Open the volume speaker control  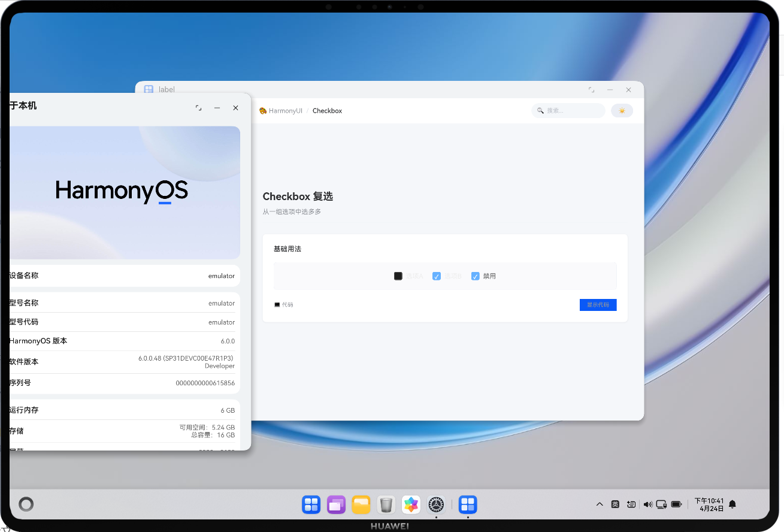[x=647, y=504]
